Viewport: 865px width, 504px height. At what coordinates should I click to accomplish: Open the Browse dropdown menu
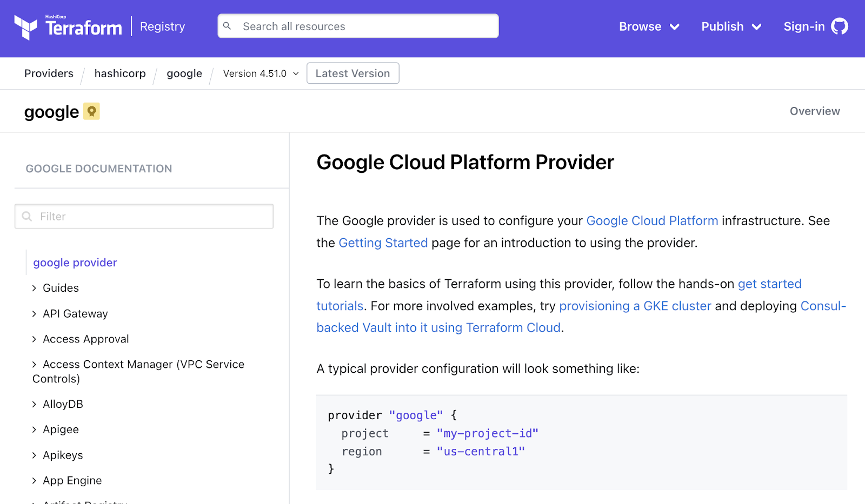click(x=649, y=26)
